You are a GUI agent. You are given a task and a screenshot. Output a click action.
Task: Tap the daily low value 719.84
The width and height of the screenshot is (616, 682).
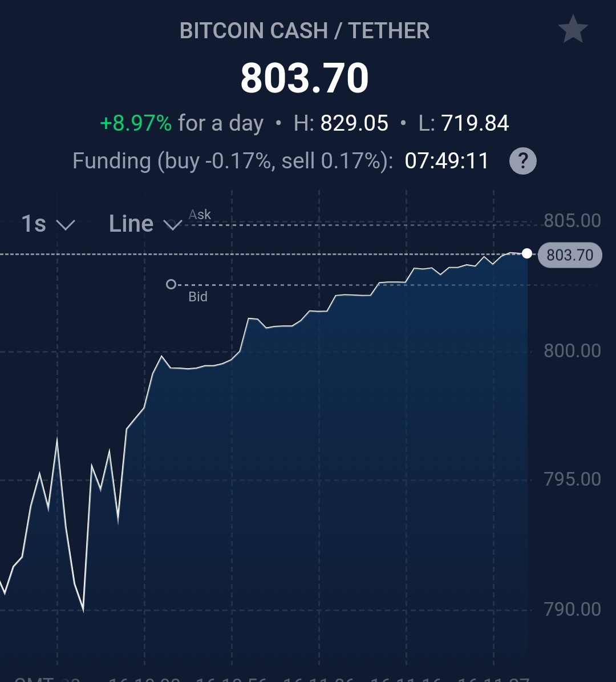(x=475, y=123)
